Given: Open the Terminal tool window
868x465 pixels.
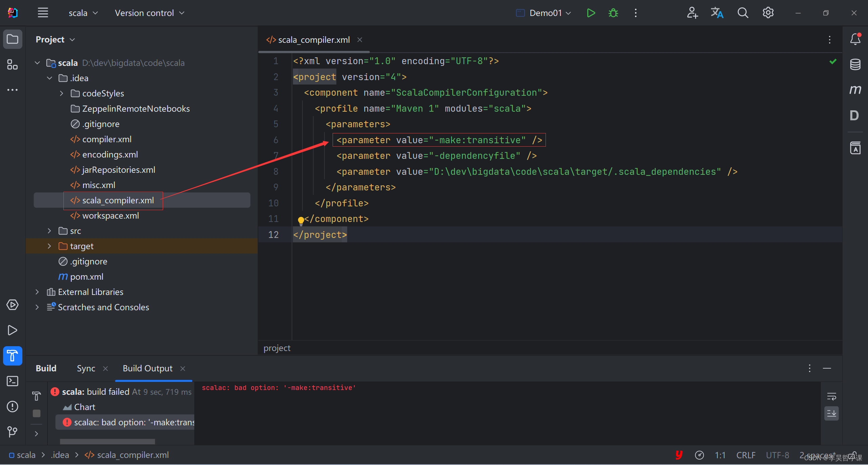Looking at the screenshot, I should point(13,381).
